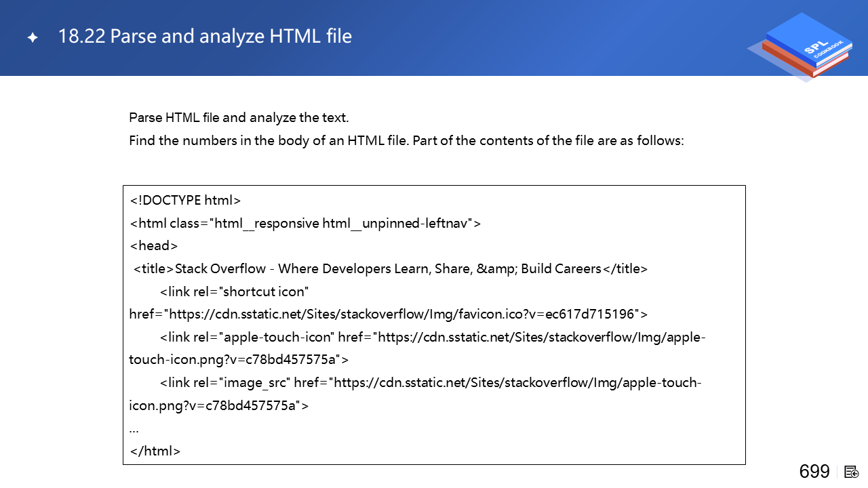Click the ellipsis line in the code box
Image resolution: width=868 pixels, height=488 pixels.
pyautogui.click(x=134, y=428)
